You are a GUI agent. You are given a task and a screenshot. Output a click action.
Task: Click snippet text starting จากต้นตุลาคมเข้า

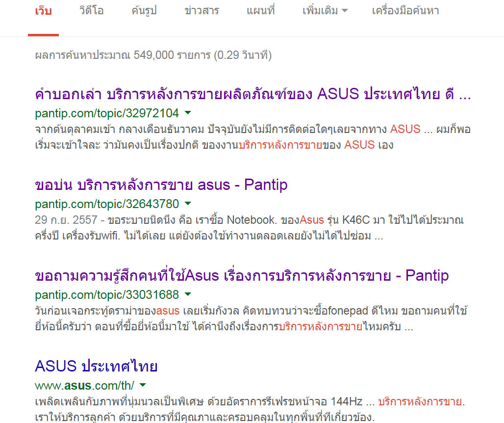tap(252, 137)
